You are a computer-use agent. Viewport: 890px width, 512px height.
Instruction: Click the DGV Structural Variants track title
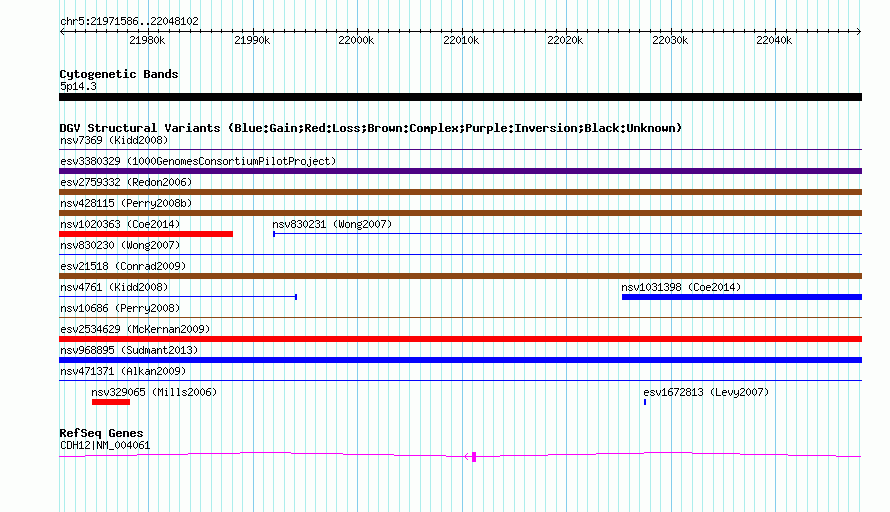[371, 128]
